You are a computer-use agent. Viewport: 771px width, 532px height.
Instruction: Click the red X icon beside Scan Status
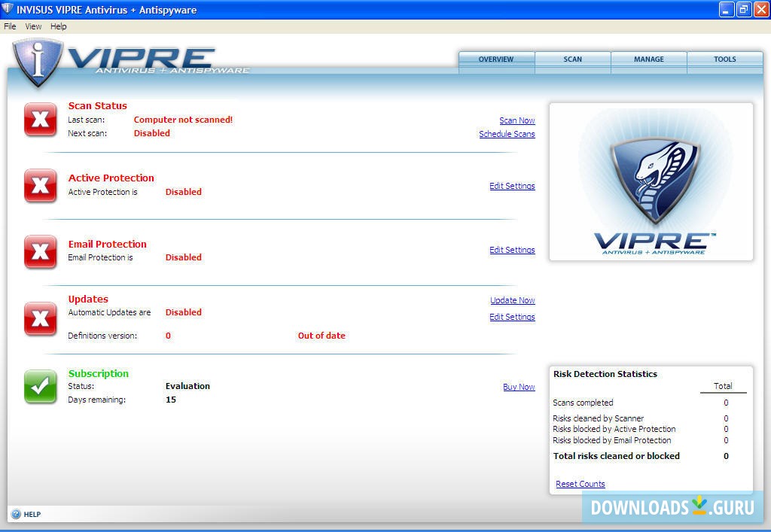pos(40,119)
